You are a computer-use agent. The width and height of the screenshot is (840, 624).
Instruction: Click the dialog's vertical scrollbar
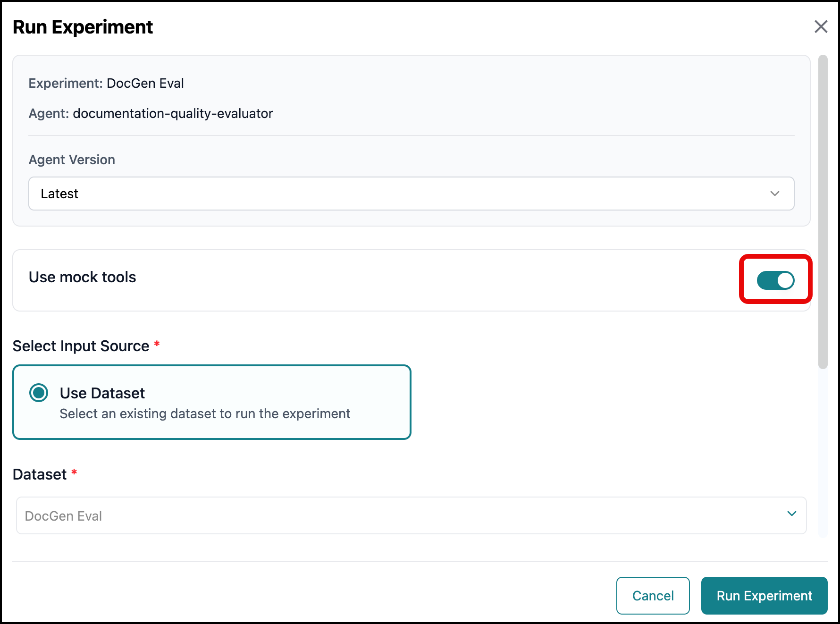[823, 211]
